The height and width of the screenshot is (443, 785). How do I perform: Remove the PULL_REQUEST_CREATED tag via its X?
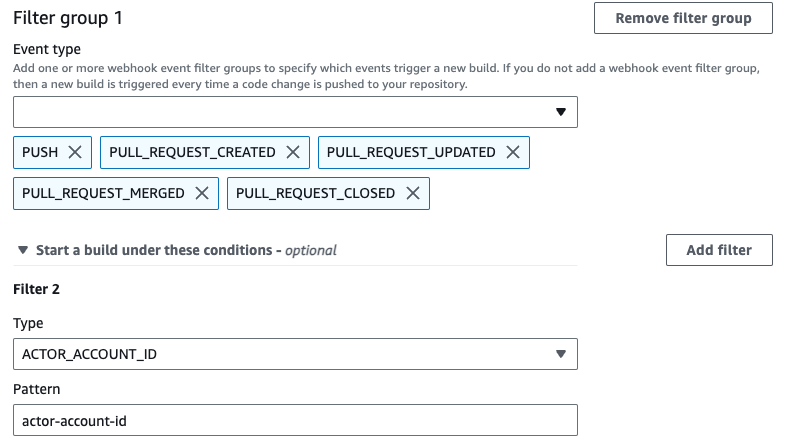click(293, 152)
